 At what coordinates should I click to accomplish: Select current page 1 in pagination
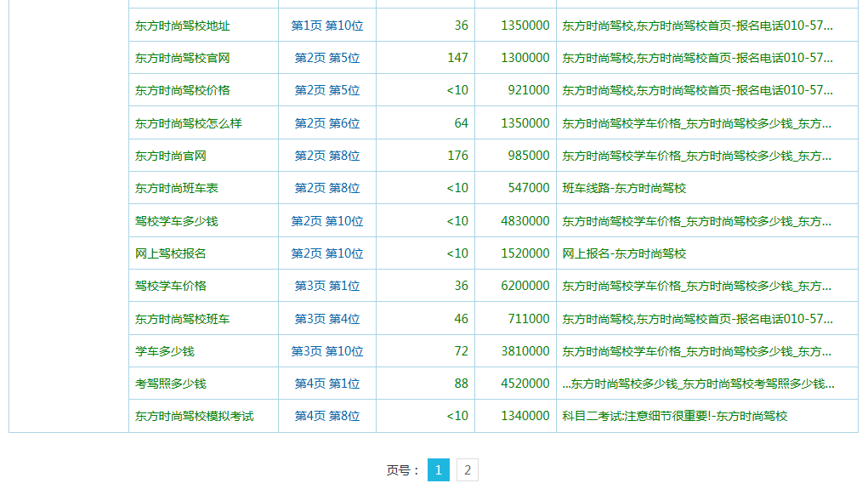click(x=438, y=469)
